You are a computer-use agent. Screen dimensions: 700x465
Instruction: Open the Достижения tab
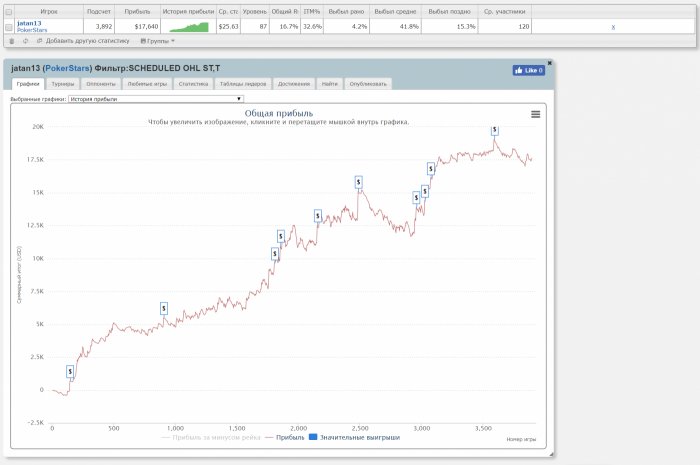coord(294,84)
